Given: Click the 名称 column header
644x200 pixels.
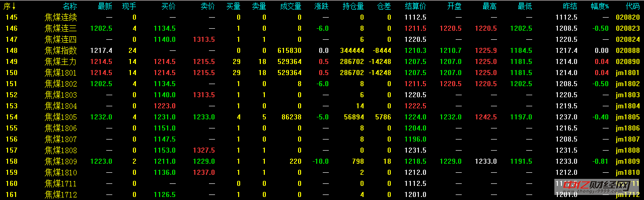Looking at the screenshot, I should point(70,6).
